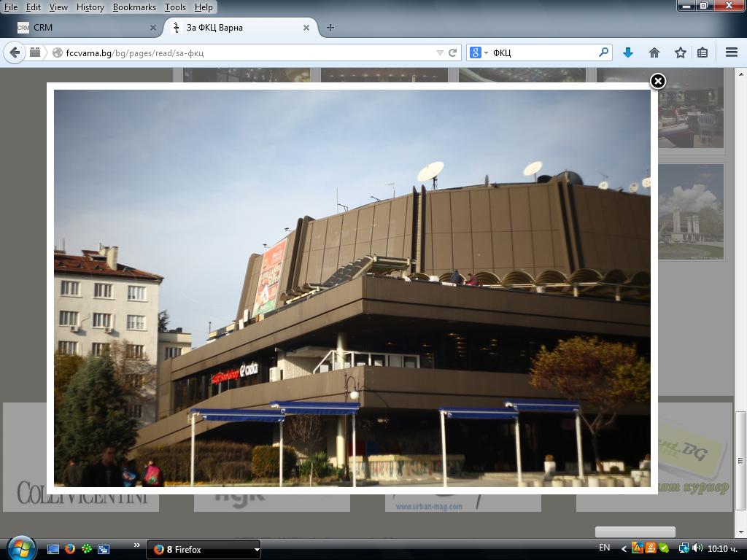Viewport: 747px width, 560px height.
Task: Close the CRM tab
Action: pyautogui.click(x=153, y=28)
